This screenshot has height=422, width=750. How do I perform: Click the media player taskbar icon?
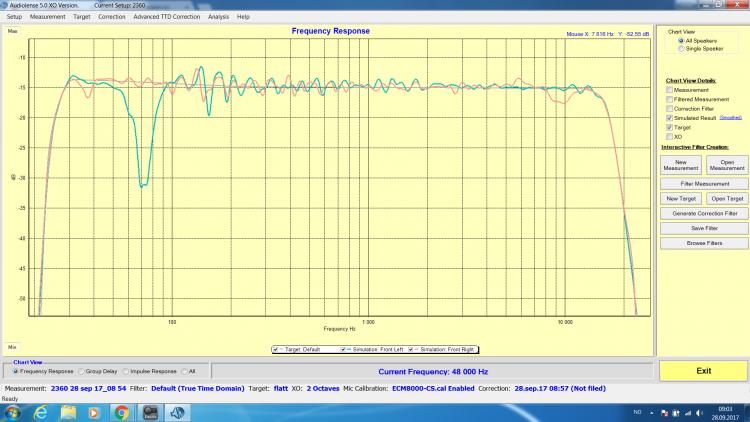[95, 412]
